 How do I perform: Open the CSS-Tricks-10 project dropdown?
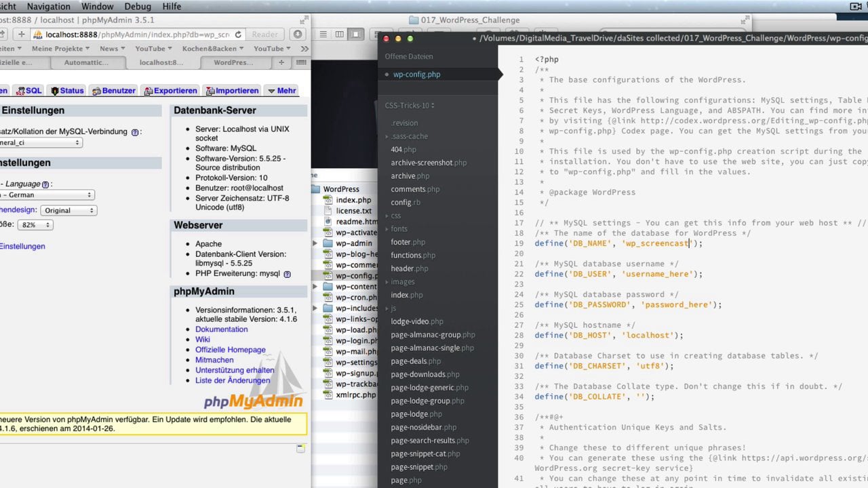(410, 105)
